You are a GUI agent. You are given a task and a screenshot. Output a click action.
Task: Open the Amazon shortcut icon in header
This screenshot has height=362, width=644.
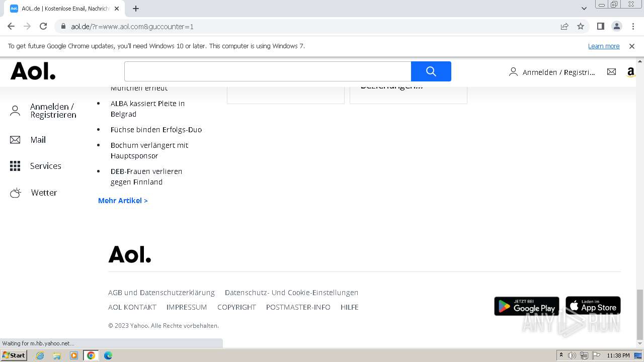[x=630, y=72]
